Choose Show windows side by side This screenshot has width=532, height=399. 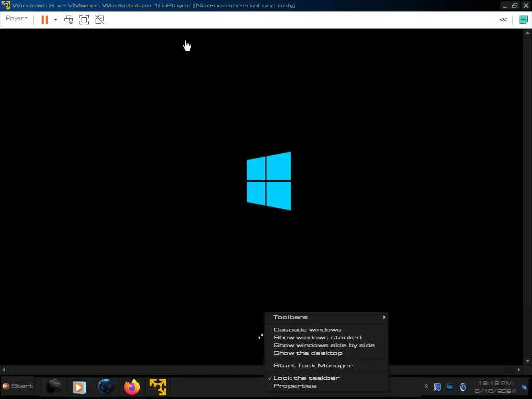(326, 345)
